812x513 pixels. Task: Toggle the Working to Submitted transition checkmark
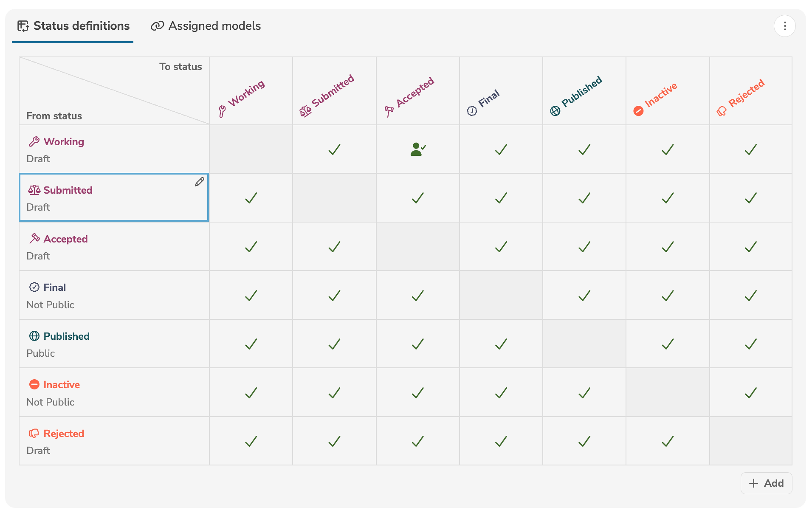[x=334, y=149]
